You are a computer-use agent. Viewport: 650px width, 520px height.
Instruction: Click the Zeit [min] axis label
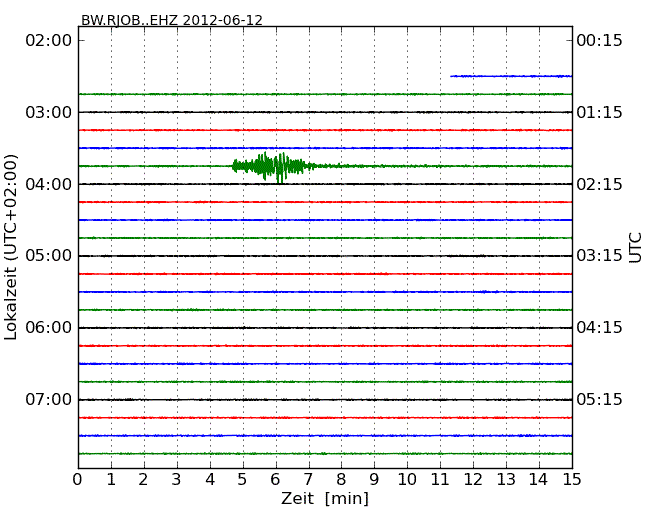point(325,498)
